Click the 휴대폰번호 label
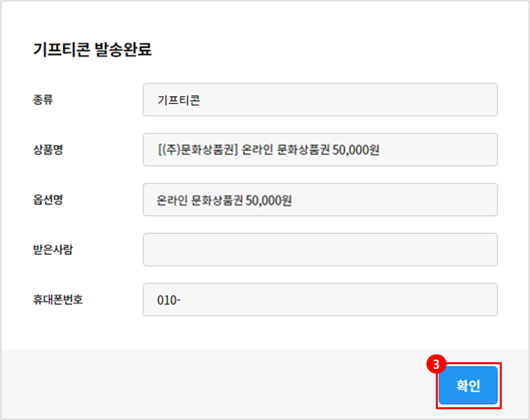 click(x=58, y=300)
